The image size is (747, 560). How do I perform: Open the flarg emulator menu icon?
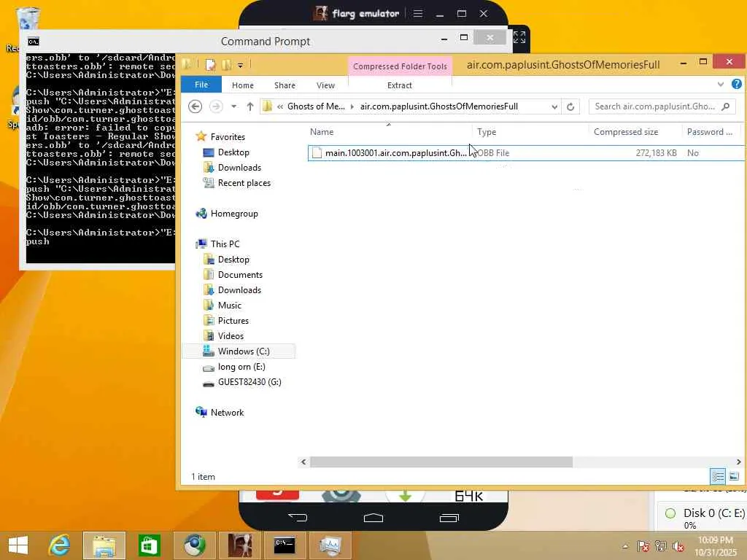coord(418,13)
